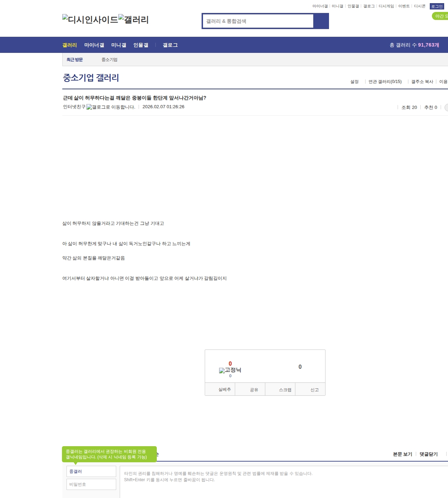Open the 중소기업 갤러리 title link
Image resolution: width=448 pixels, height=498 pixels.
(91, 78)
